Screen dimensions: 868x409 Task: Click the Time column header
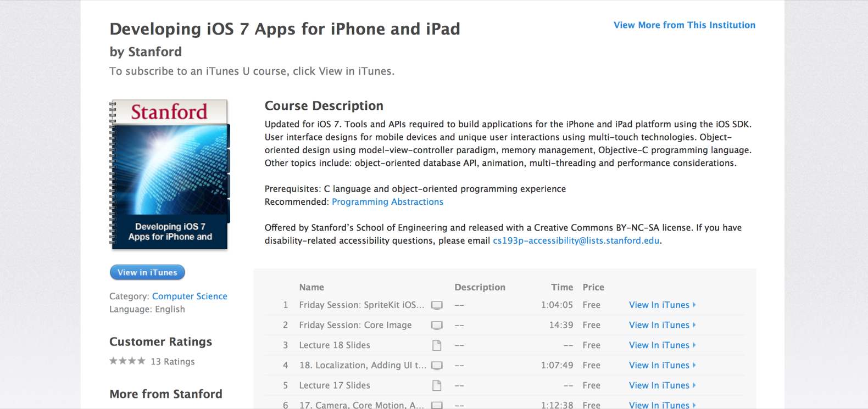(562, 287)
